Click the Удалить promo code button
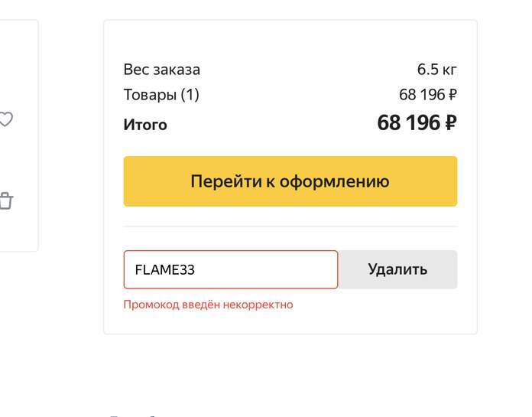This screenshot has height=417, width=532. (397, 269)
